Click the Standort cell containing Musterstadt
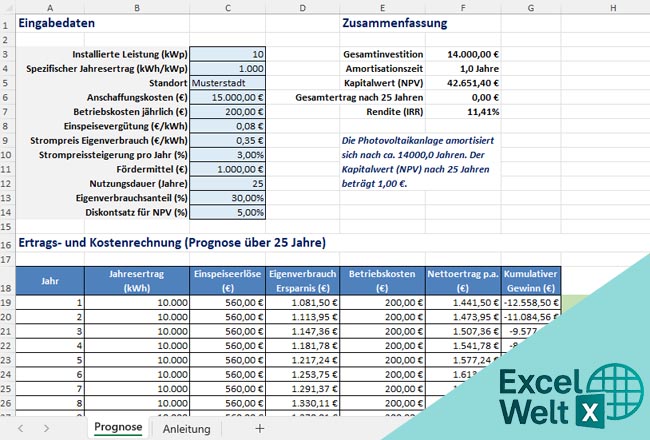 click(x=228, y=83)
